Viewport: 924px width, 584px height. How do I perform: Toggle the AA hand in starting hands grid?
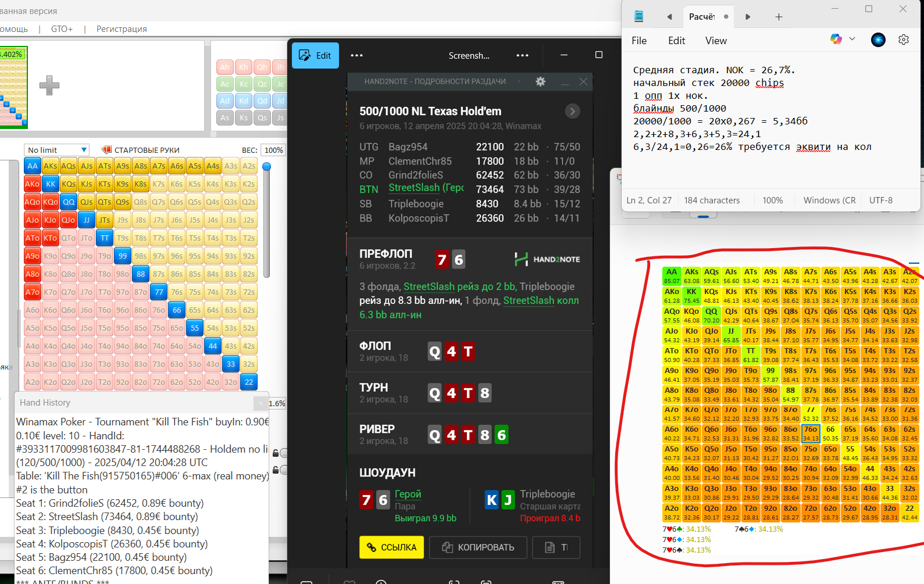point(33,166)
